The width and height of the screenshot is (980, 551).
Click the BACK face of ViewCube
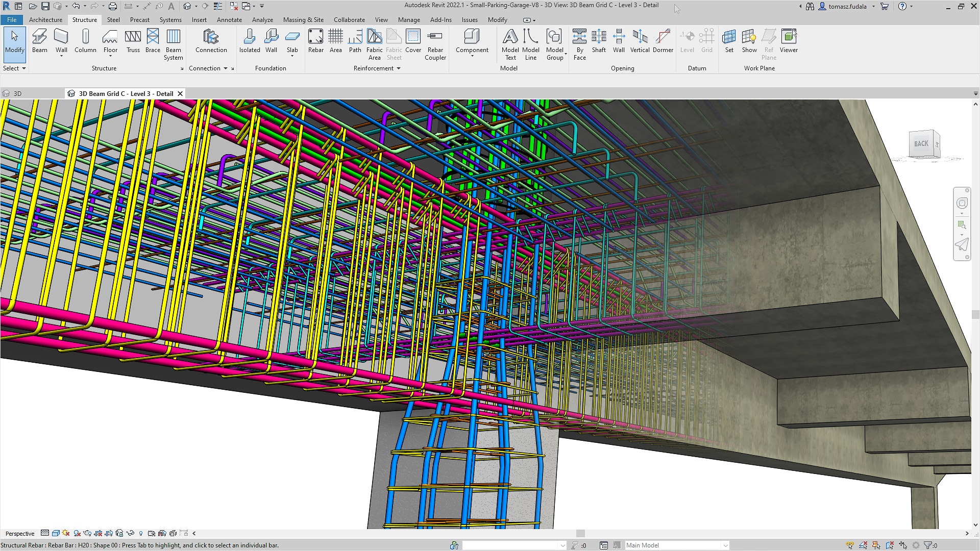coord(921,144)
